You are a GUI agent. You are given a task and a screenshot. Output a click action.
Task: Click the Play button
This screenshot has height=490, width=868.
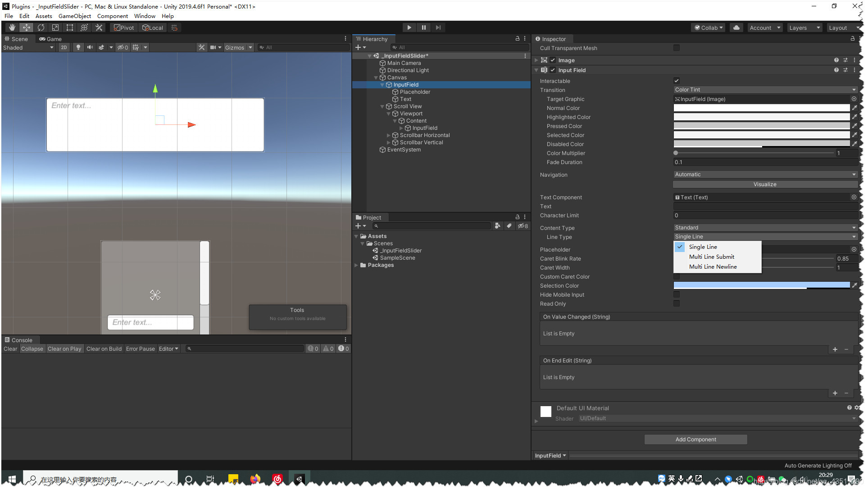click(x=409, y=27)
